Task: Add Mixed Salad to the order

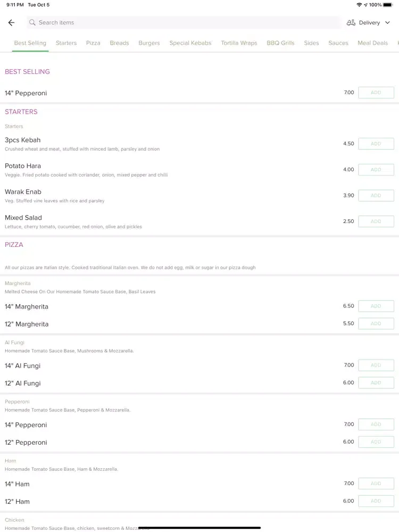Action: tap(376, 221)
